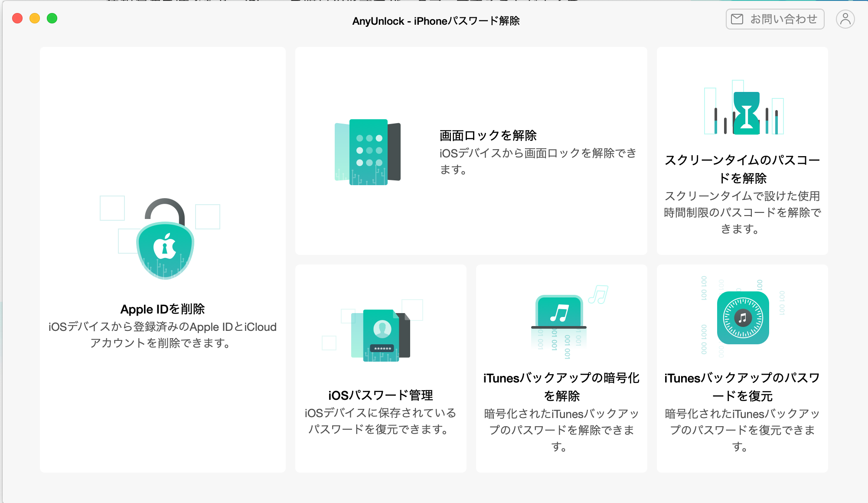Click the Apple ID padlock shield icon

point(165,238)
